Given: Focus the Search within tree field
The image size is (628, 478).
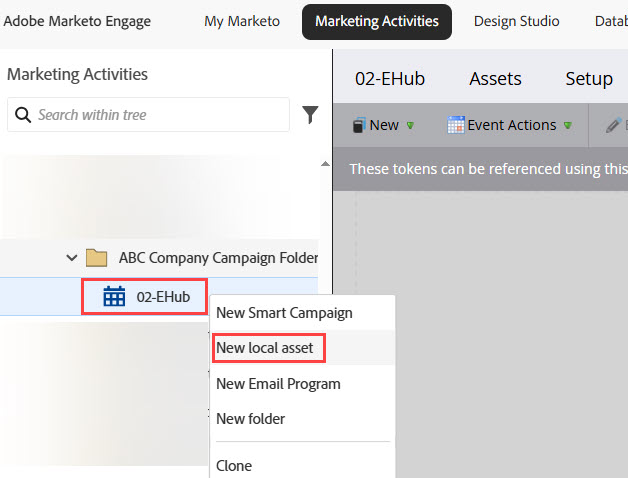Looking at the screenshot, I should tap(148, 115).
